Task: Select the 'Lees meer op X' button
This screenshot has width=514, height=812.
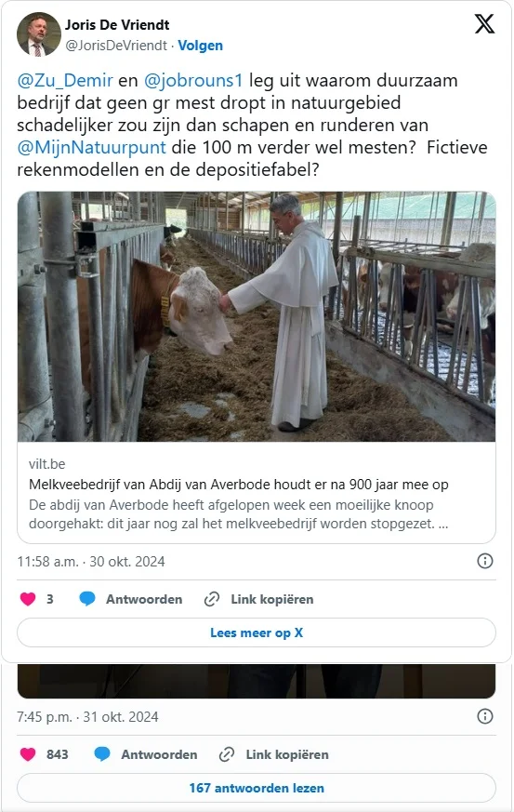Action: pyautogui.click(x=257, y=632)
